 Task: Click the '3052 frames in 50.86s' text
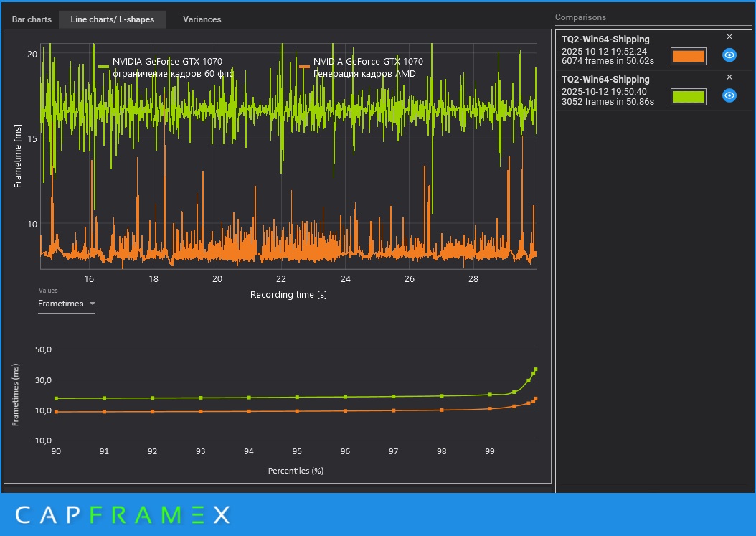point(608,101)
